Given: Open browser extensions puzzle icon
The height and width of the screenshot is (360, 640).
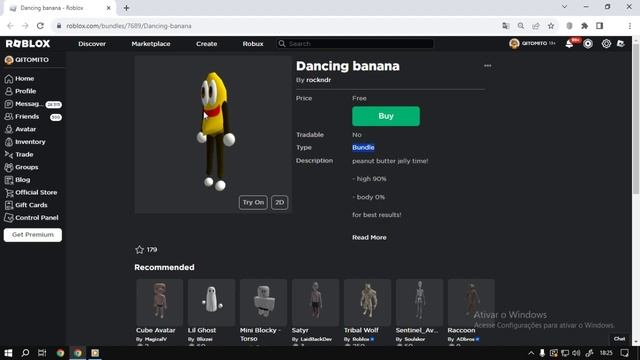Looking at the screenshot, I should 584,26.
